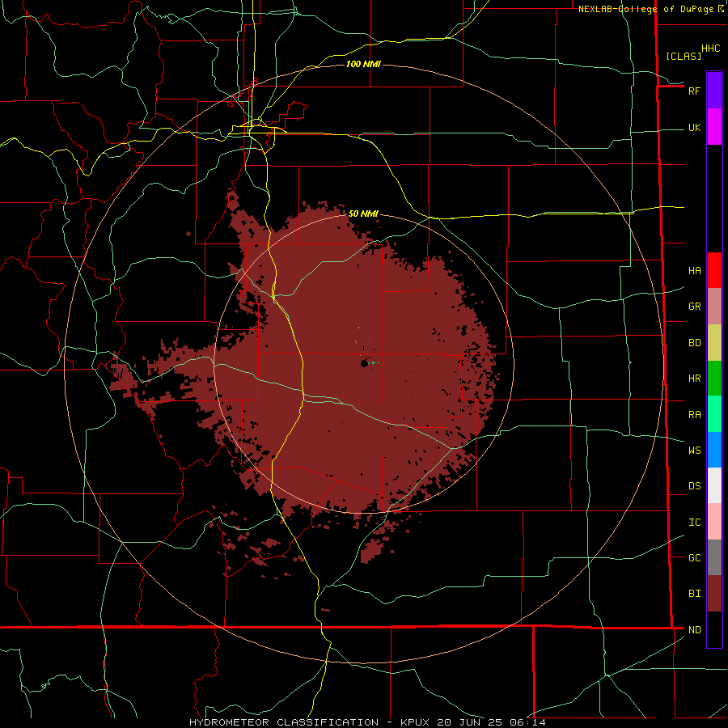Click the KPUX station identifier
This screenshot has height=728, width=728.
(415, 722)
